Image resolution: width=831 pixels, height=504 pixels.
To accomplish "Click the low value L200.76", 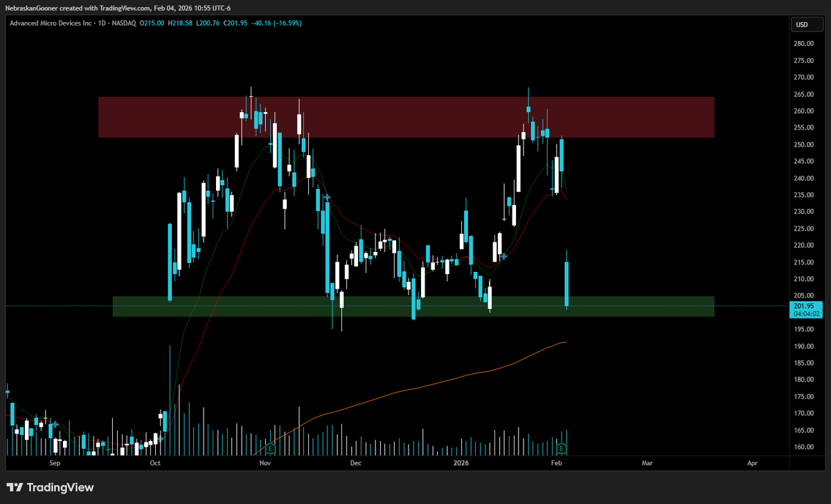I will click(x=208, y=24).
